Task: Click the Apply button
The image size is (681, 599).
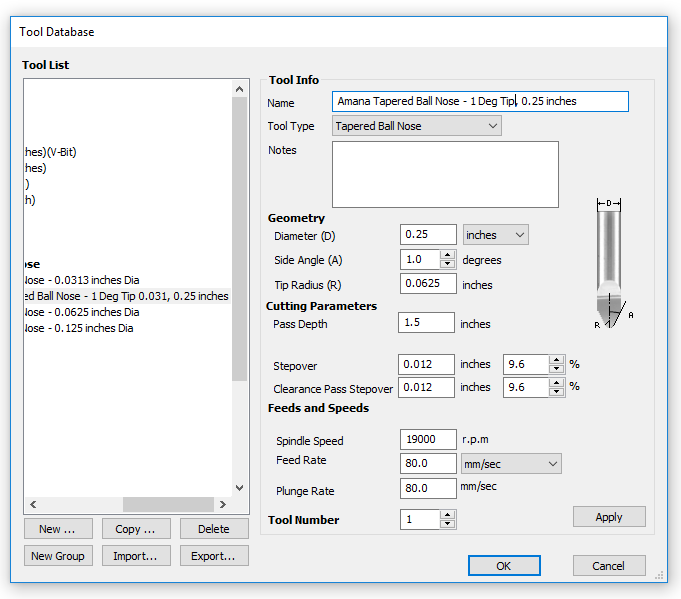Action: tap(608, 517)
